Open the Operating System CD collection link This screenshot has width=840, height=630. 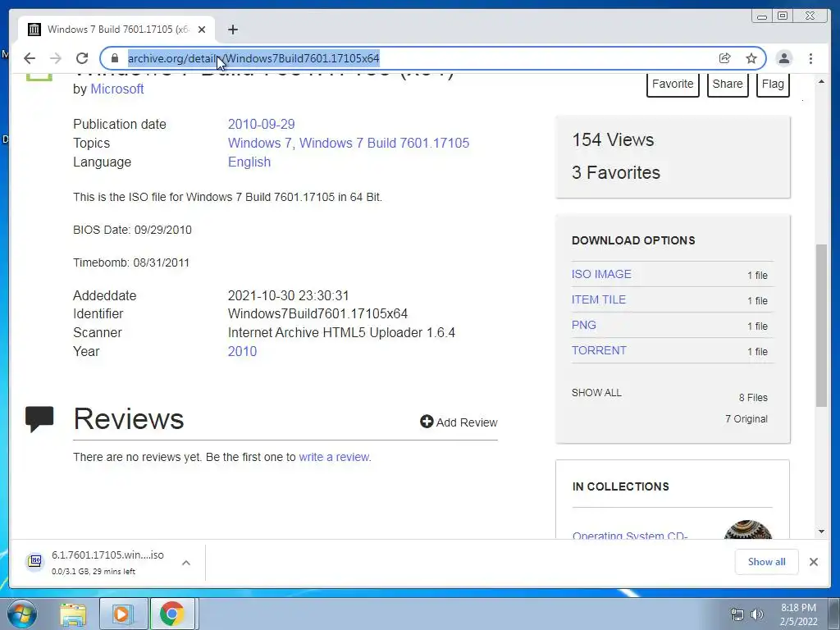point(630,535)
